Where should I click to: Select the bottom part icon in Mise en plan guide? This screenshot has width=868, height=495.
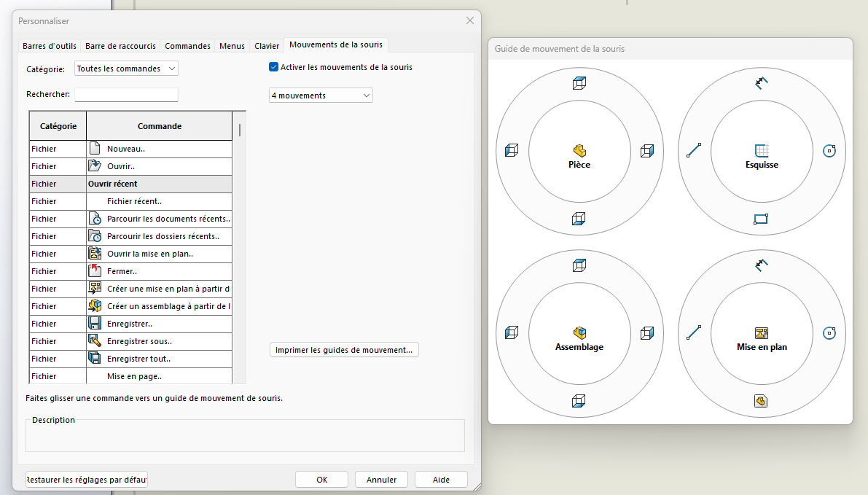[x=761, y=401]
